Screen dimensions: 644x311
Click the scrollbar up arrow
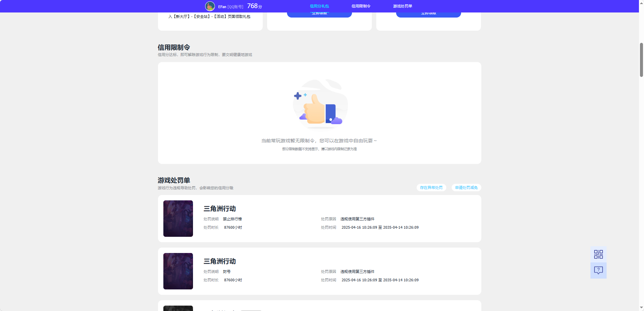click(x=641, y=2)
